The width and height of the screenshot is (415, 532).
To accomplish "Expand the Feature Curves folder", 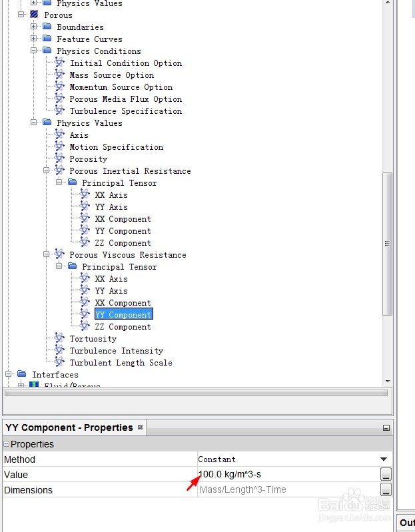I will 33,39.
